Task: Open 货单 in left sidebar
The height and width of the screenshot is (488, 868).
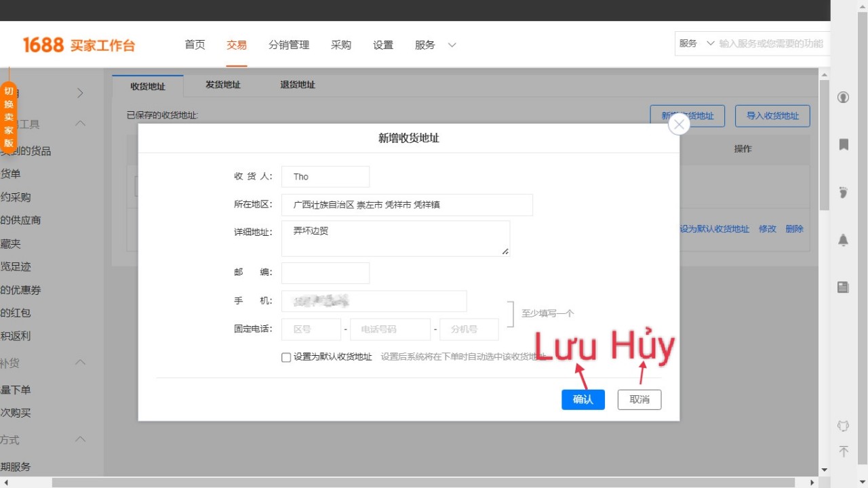Action: point(10,174)
